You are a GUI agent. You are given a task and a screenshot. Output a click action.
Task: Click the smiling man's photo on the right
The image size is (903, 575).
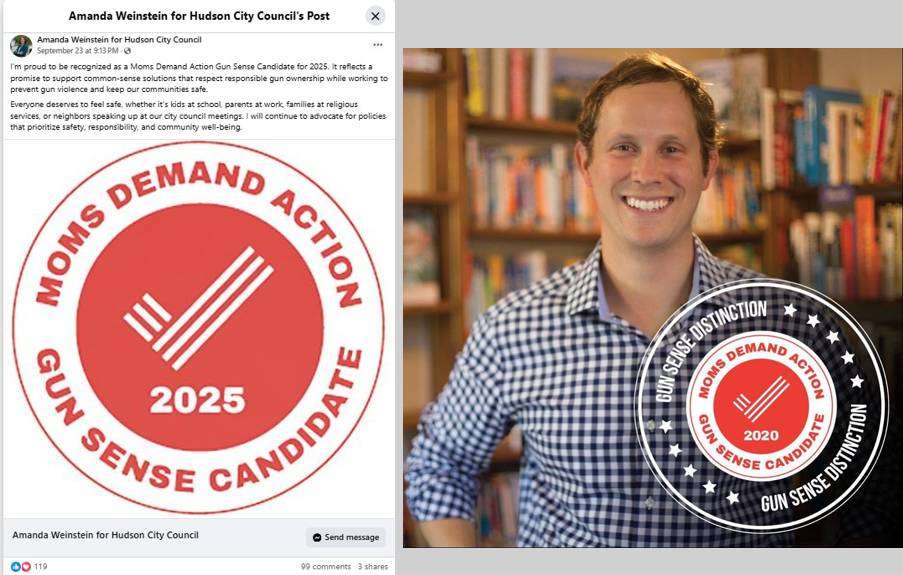coord(652,297)
